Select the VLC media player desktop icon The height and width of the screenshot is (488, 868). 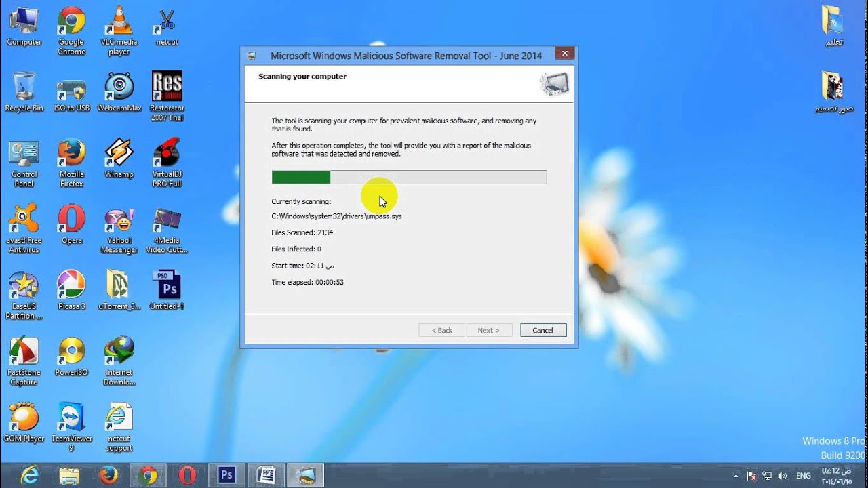coord(119,31)
